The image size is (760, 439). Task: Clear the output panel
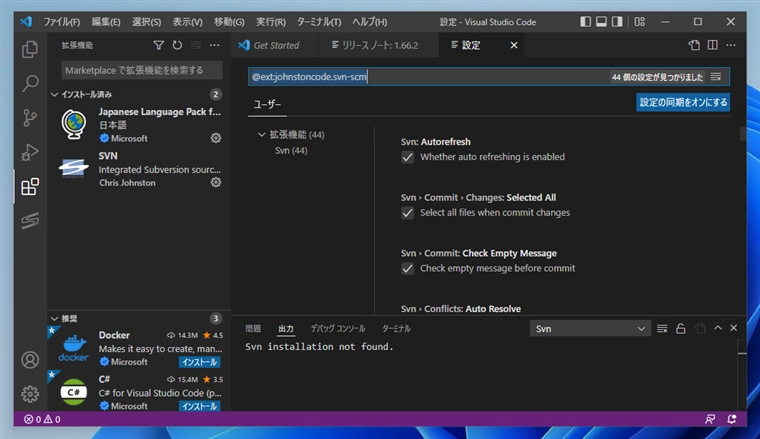point(662,329)
